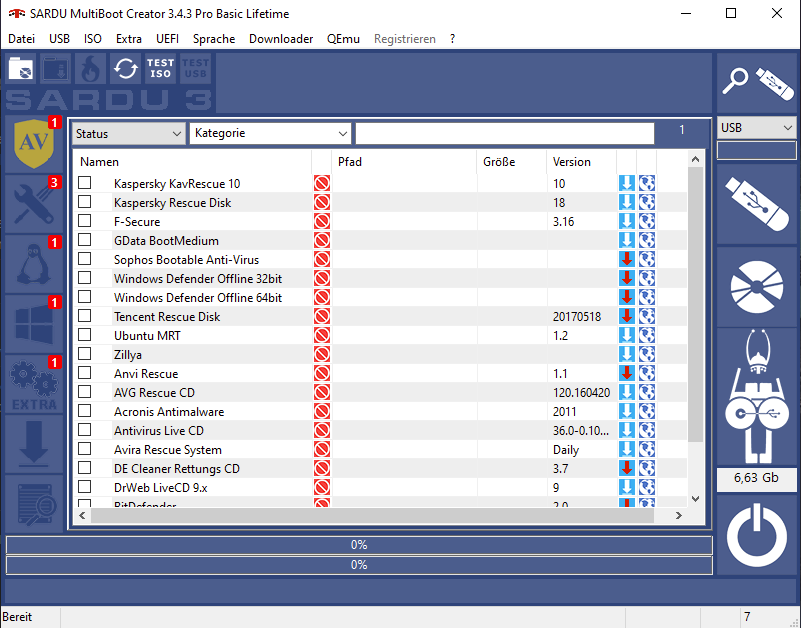This screenshot has height=628, width=801.
Task: Click the red status icon for F-Secure
Action: (322, 221)
